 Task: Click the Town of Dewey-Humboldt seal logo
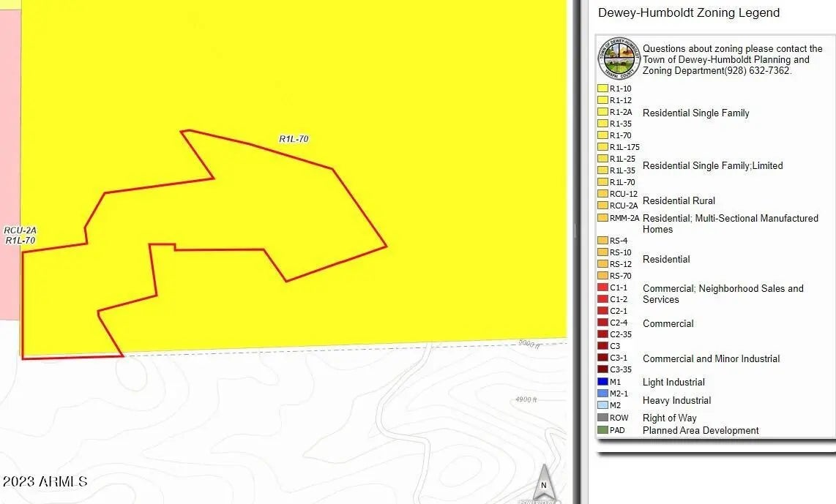[x=619, y=59]
